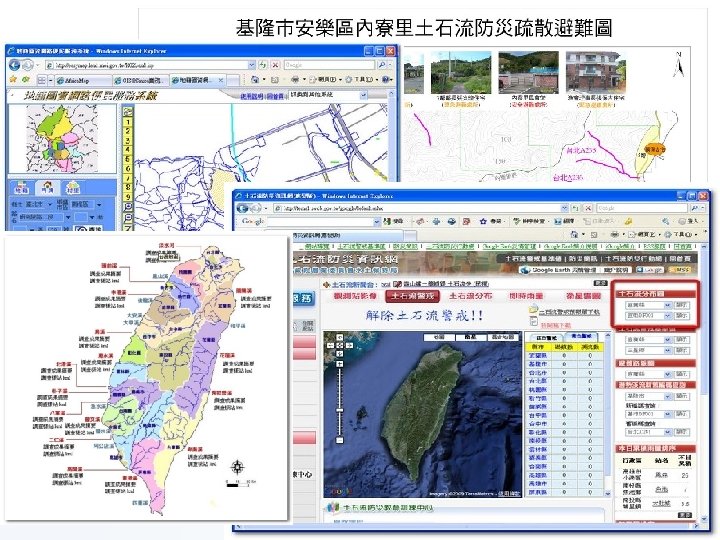Click the topmost icon above number 1 on the yellow toolbar

[x=128, y=112]
